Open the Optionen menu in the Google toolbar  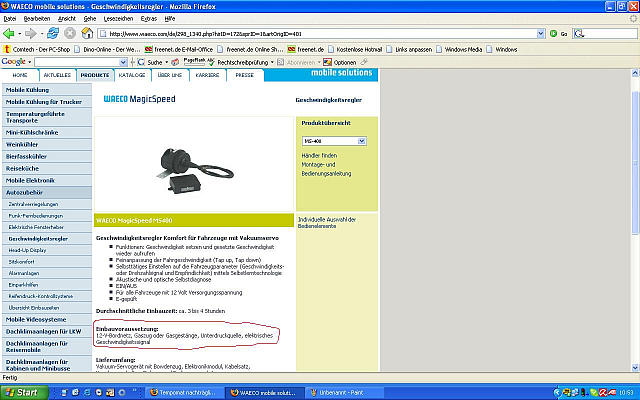coord(343,62)
